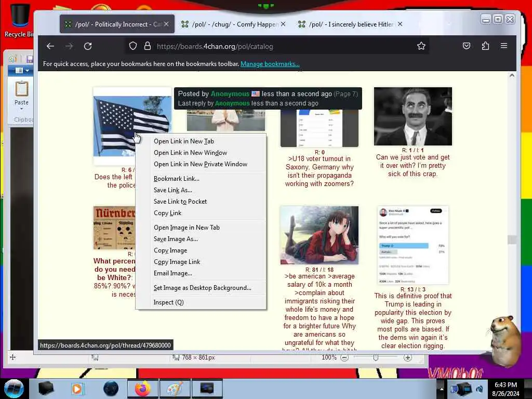Viewport: 532px width, 399px height.
Task: Open the Trump is leading in popularity thread
Action: [x=413, y=321]
